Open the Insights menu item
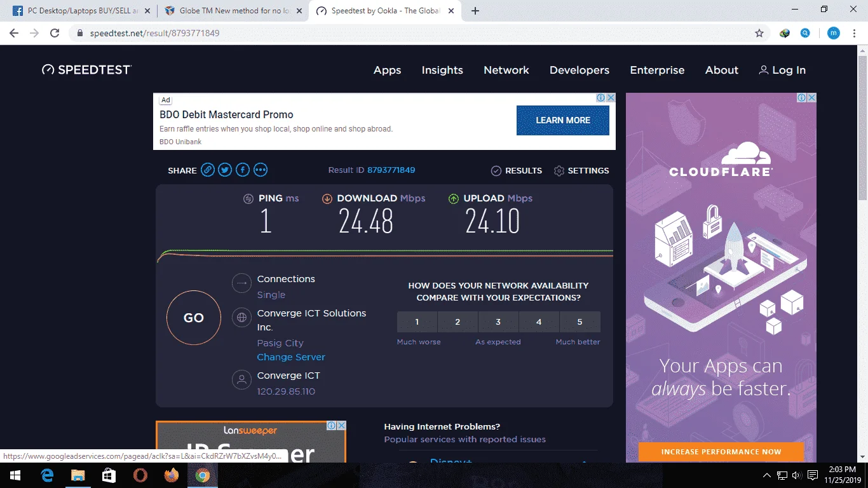 point(442,70)
